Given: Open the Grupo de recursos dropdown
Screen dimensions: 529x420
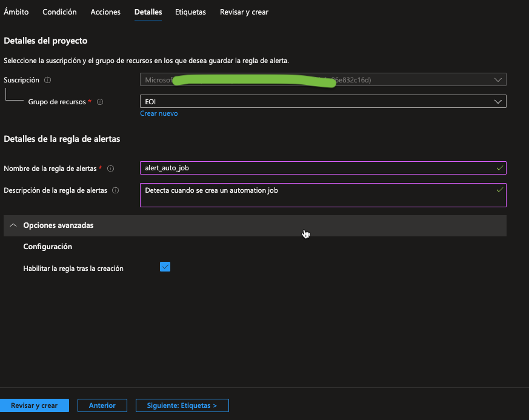Looking at the screenshot, I should [x=323, y=101].
